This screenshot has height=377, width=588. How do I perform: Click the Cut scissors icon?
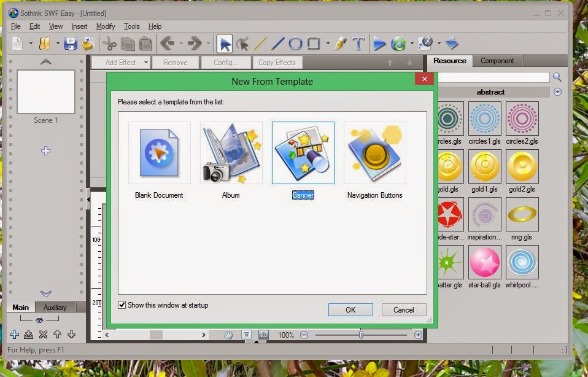pyautogui.click(x=109, y=44)
